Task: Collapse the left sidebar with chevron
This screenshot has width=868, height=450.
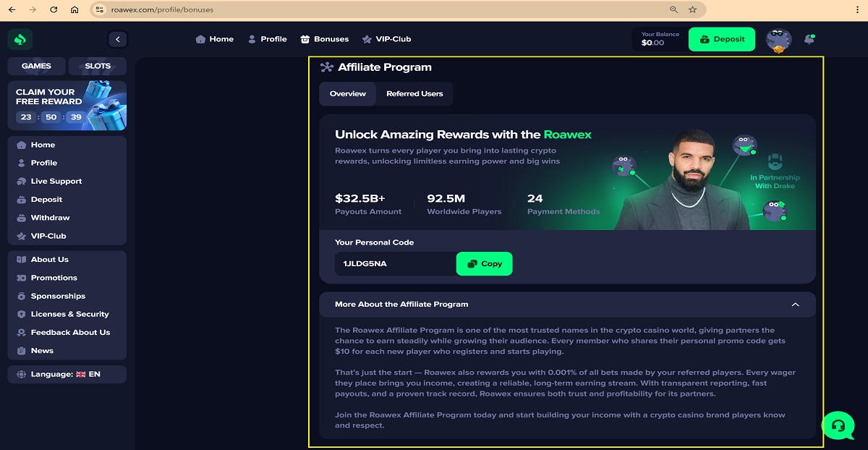Action: (x=117, y=39)
